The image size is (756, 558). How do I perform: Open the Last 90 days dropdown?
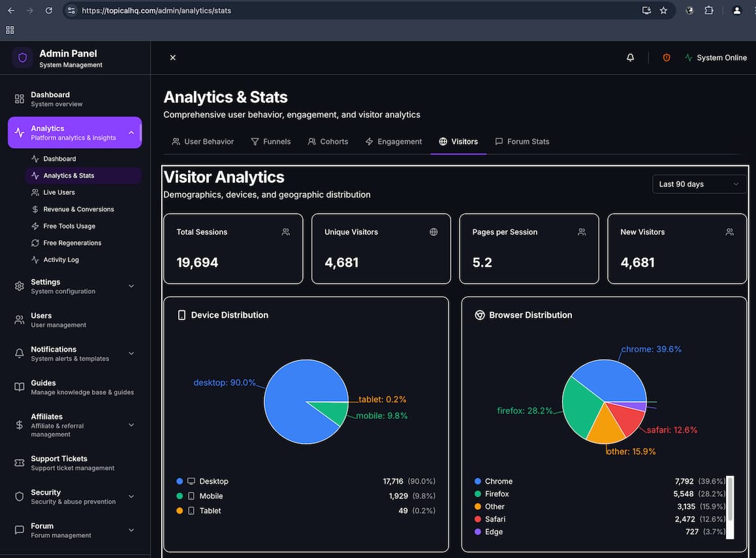click(699, 184)
